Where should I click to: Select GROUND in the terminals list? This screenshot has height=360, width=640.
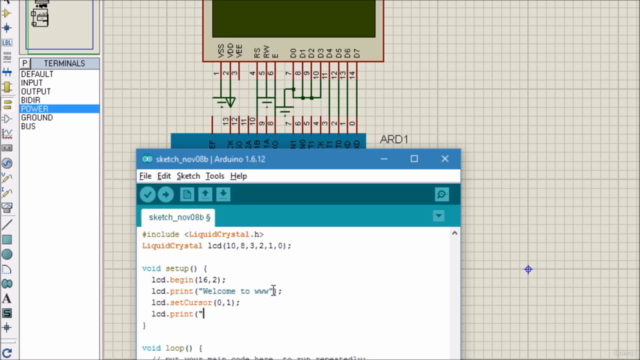click(59, 118)
